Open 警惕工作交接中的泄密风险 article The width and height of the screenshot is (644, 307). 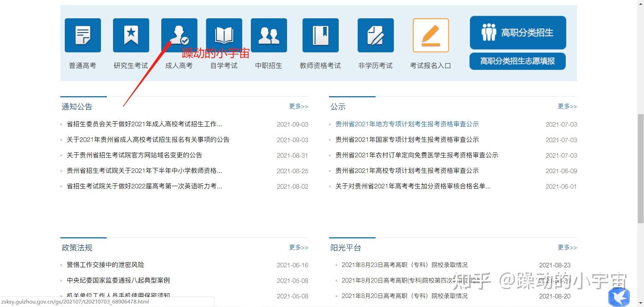105,265
